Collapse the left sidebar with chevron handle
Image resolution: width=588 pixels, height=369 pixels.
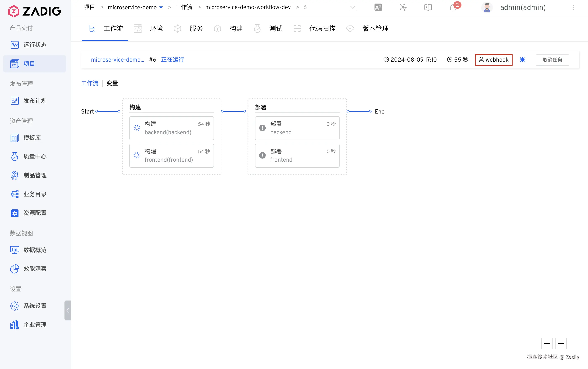tap(68, 310)
